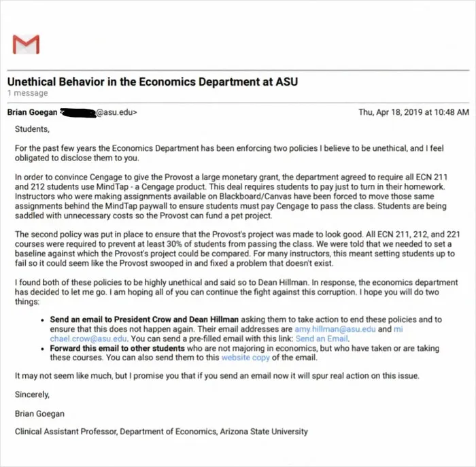Click the email subject 'Unethical Behavior in the Economics Department'
This screenshot has width=476, height=467.
click(152, 82)
